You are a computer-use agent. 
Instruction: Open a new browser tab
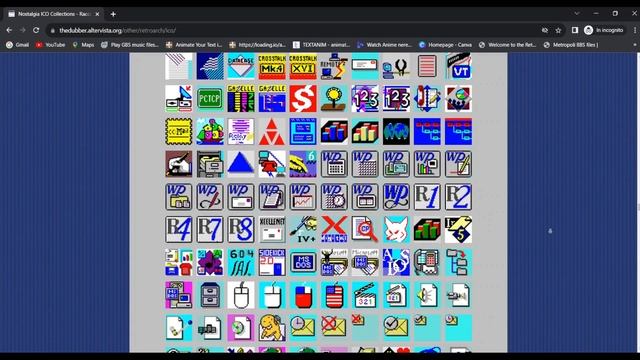tap(113, 14)
